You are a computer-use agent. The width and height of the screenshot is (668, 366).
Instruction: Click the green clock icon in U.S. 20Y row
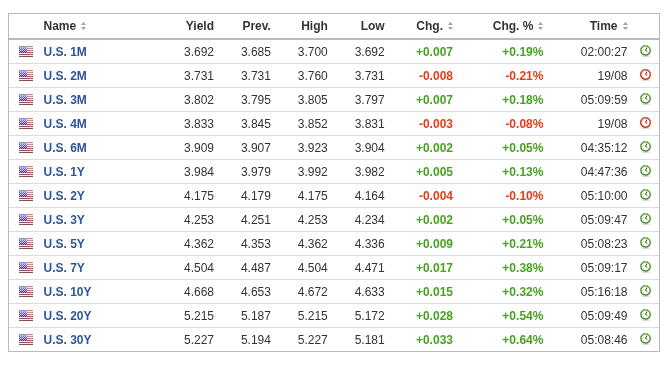point(645,314)
